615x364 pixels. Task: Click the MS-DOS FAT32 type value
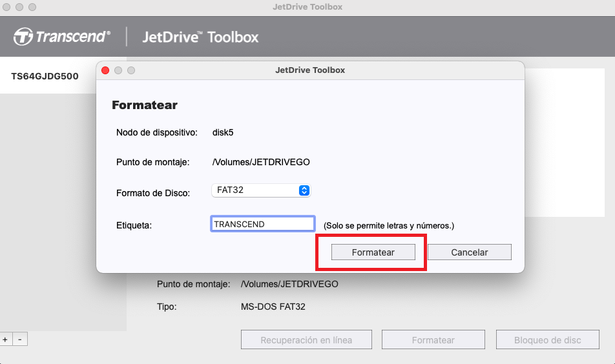tap(273, 307)
